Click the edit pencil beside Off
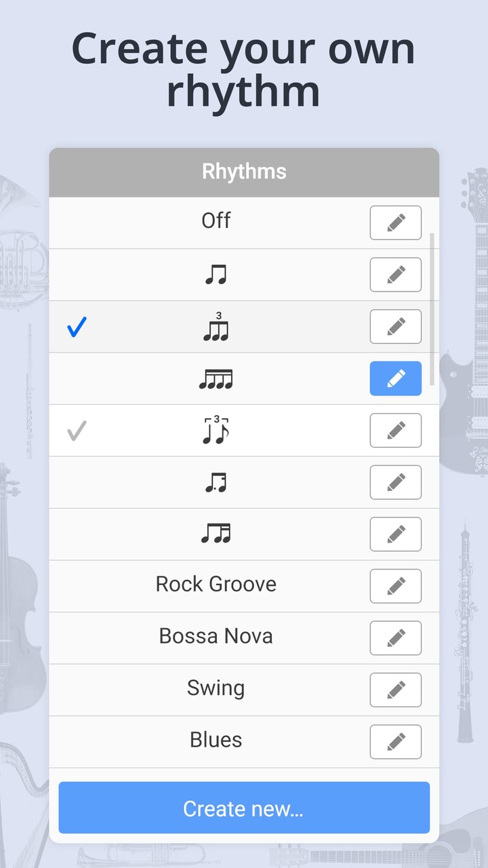 pos(396,222)
